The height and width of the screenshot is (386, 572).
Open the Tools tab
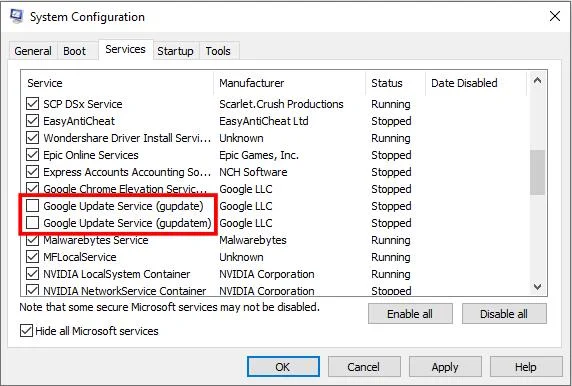pos(218,51)
